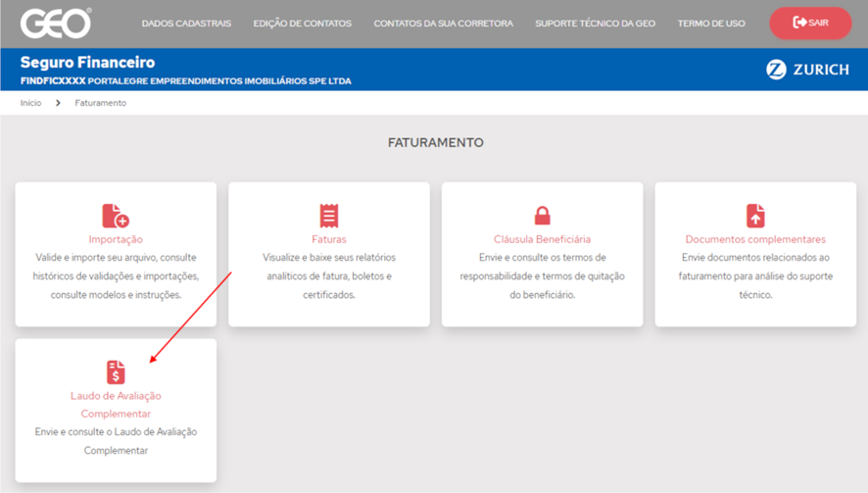Viewport: 868px width, 493px height.
Task: Click 'Envie e consulte o Laudo' description
Action: pyautogui.click(x=116, y=441)
